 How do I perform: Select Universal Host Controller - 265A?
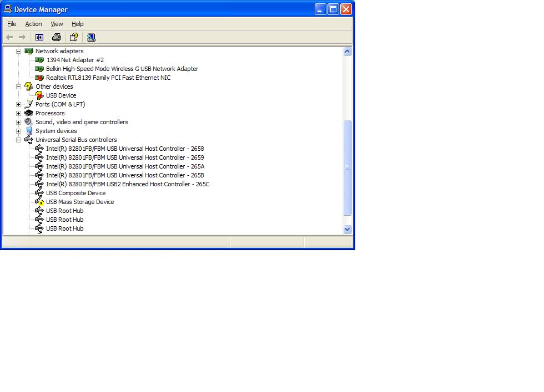coord(125,166)
